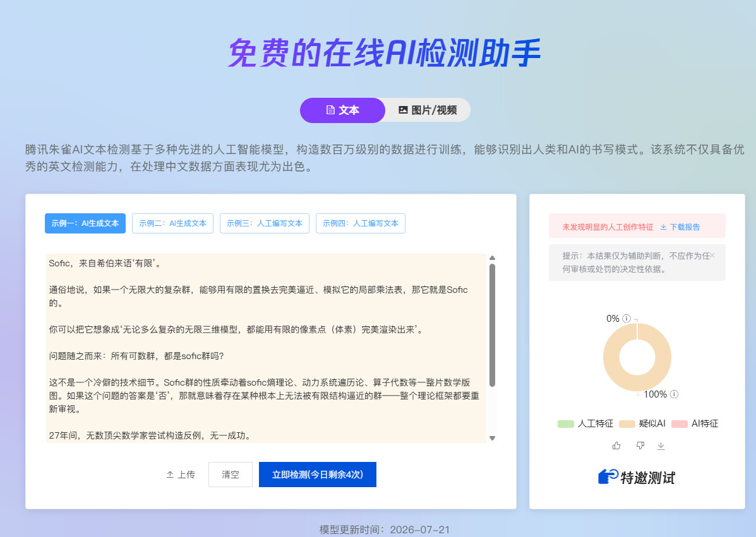Load 示例二：AI生成文本 sample
The width and height of the screenshot is (756, 537).
pos(172,223)
